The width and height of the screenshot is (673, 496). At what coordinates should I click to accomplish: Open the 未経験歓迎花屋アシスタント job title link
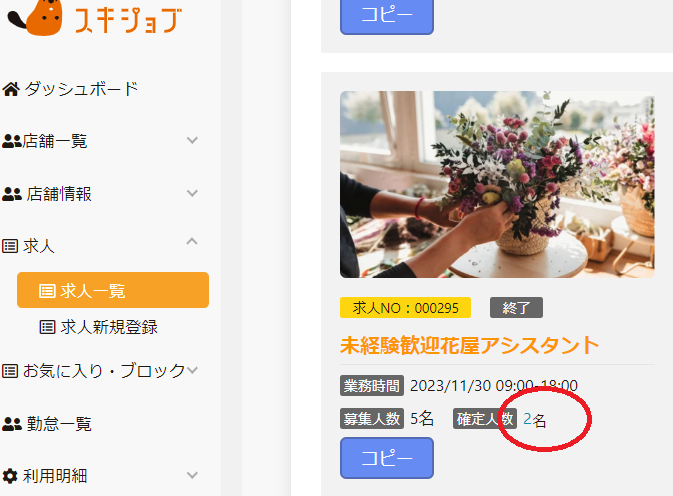pyautogui.click(x=469, y=345)
